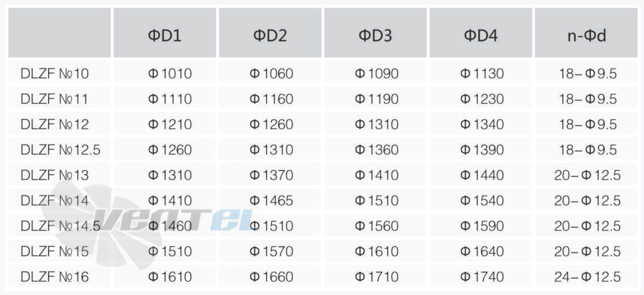Select the DLZF №10 row label
Viewport: 644px width, 295px height.
(55, 73)
